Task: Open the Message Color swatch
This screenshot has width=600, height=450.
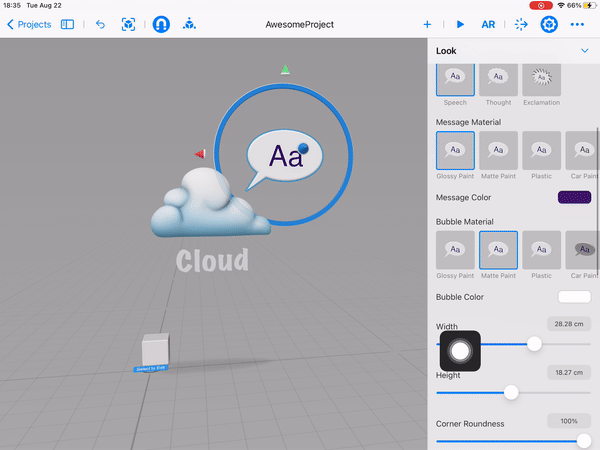Action: tap(574, 197)
